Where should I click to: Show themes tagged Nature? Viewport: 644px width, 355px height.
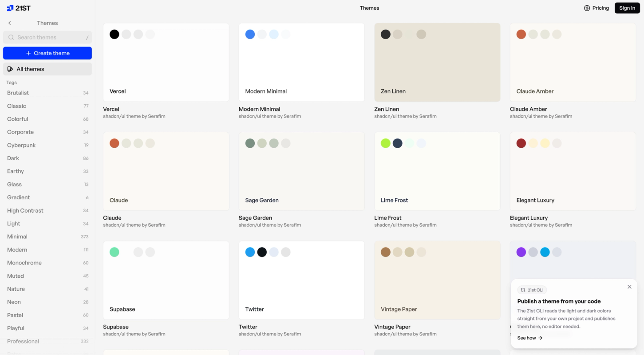[47, 289]
